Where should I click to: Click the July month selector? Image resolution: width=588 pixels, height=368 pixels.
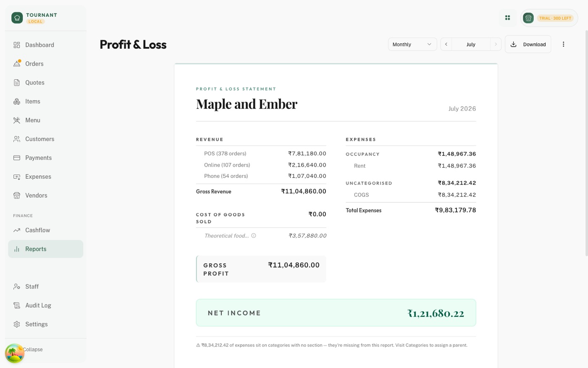click(471, 44)
